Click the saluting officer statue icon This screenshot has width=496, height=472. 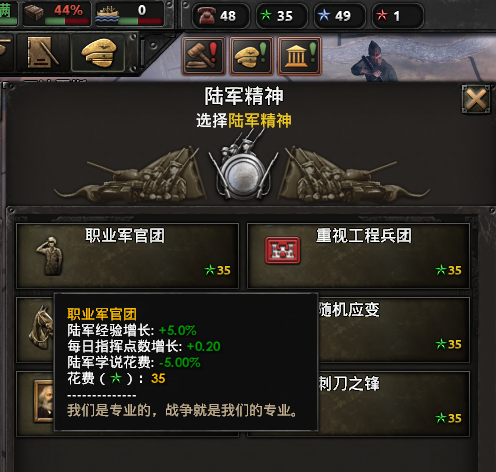[x=50, y=256]
